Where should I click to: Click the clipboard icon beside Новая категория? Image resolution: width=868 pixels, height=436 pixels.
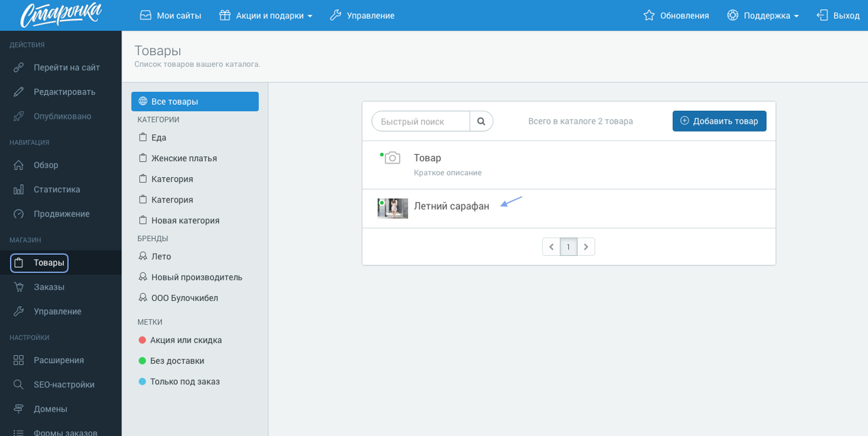click(143, 220)
